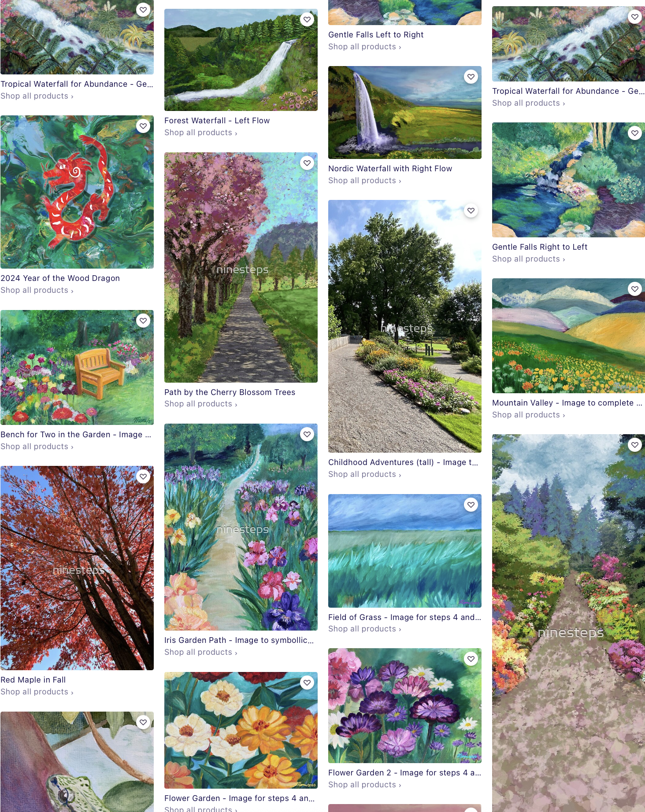Image resolution: width=645 pixels, height=812 pixels.
Task: Open the red Wood Dragon artwork thumbnail
Action: (77, 192)
